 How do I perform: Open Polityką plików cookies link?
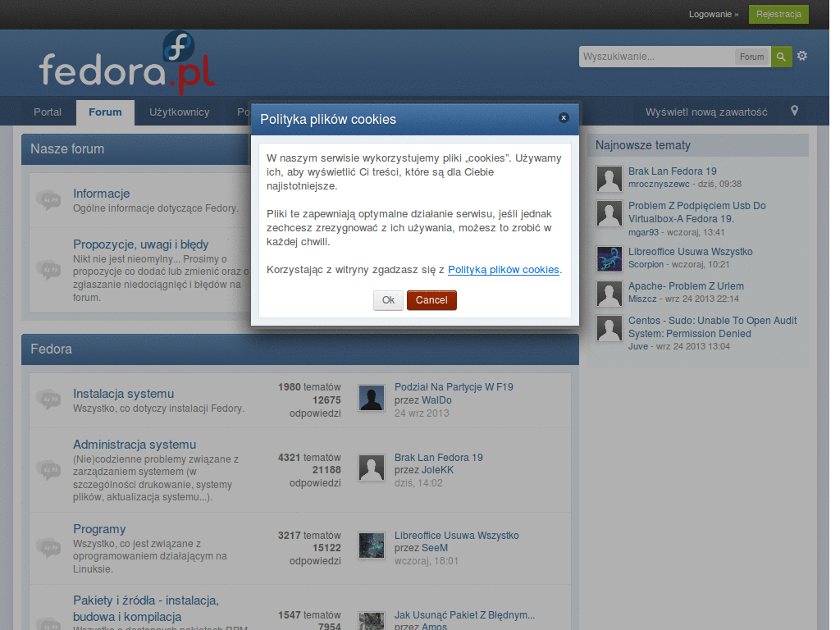point(503,270)
